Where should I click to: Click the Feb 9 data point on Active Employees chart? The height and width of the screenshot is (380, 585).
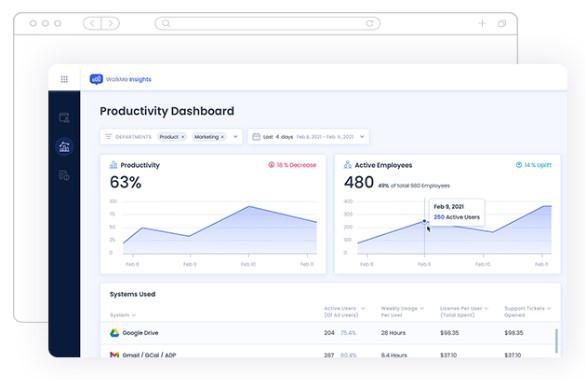[424, 221]
